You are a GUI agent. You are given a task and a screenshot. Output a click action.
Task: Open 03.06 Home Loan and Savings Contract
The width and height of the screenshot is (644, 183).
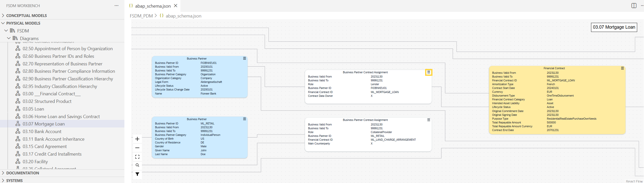click(61, 116)
